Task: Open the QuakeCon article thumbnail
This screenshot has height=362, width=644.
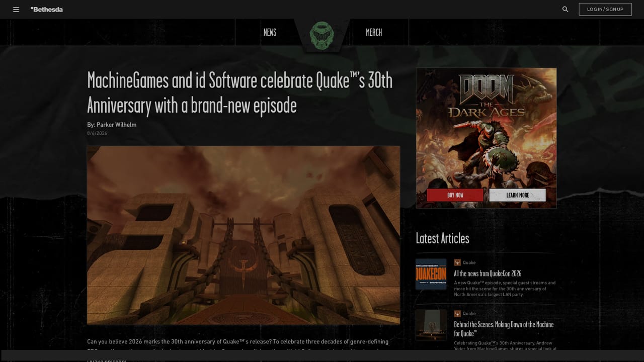Action: [x=431, y=274]
